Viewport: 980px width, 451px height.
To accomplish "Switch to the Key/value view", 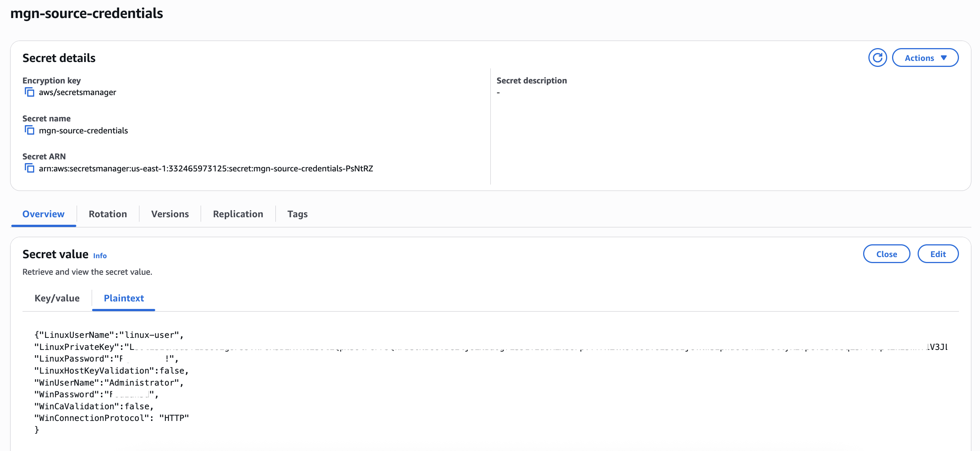I will (x=57, y=298).
